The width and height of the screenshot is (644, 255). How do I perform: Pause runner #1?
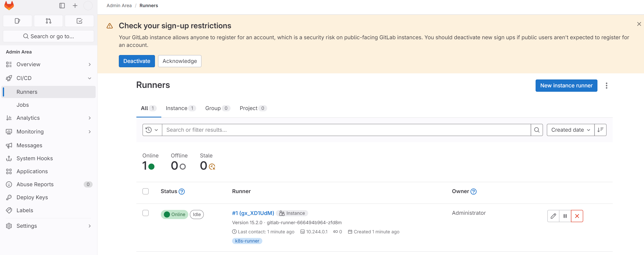[565, 216]
